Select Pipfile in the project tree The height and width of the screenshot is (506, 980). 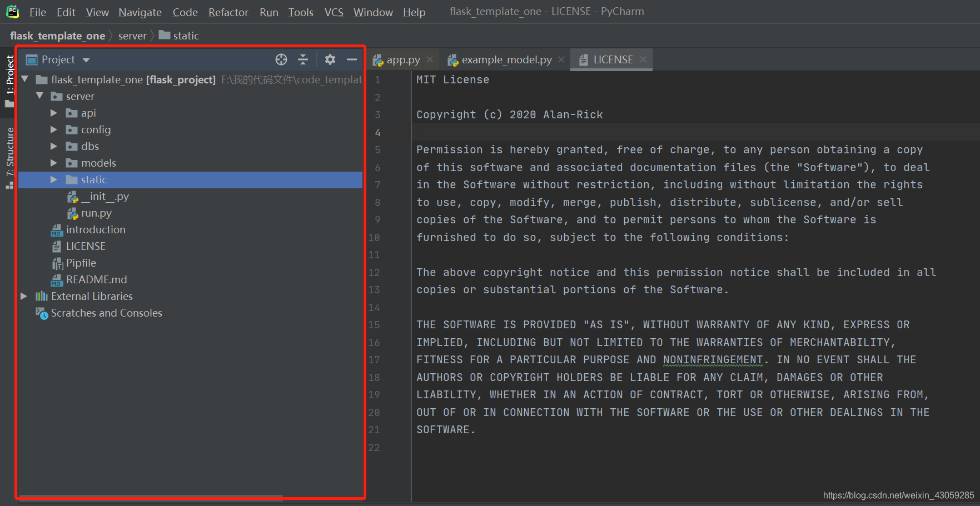(81, 263)
